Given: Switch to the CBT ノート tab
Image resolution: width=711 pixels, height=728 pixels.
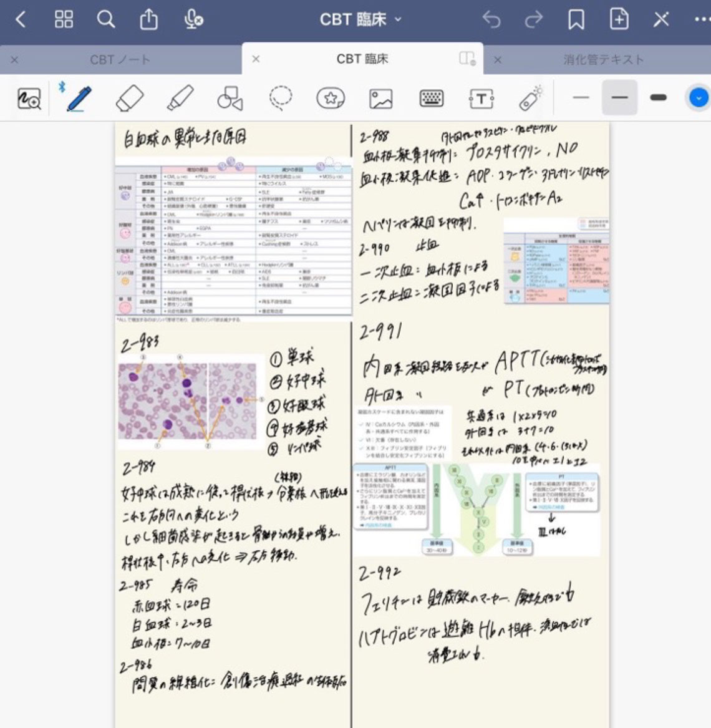Looking at the screenshot, I should [120, 60].
